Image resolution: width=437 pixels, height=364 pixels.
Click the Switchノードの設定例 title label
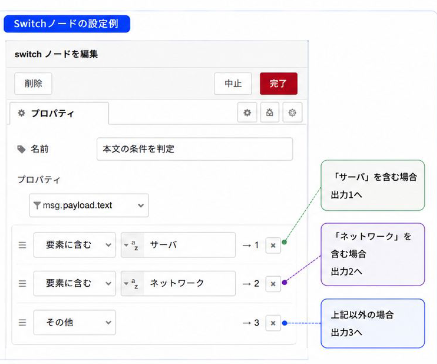tap(67, 24)
